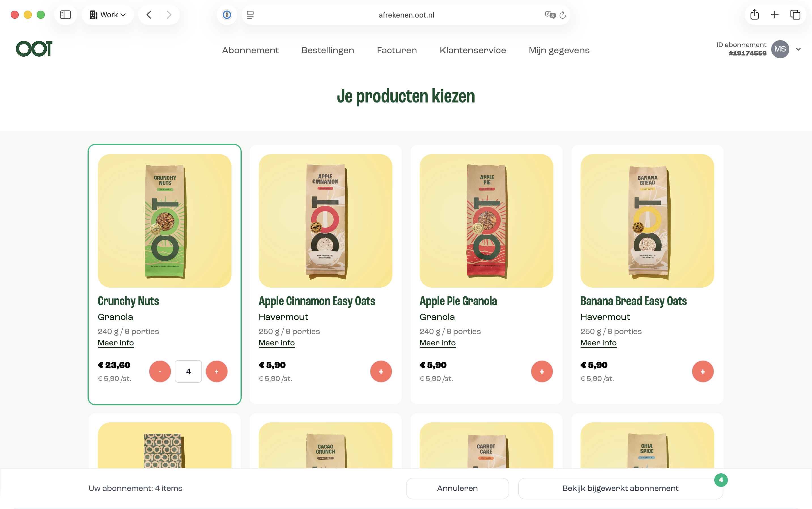Screen dimensions: 812x509
Task: Open the Facturen menu item
Action: pyautogui.click(x=397, y=50)
